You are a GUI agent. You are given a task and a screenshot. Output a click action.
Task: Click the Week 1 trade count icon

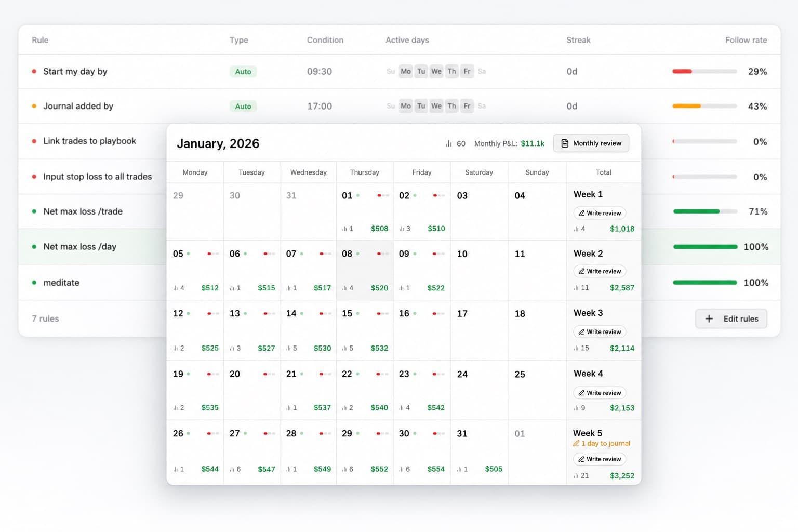576,229
